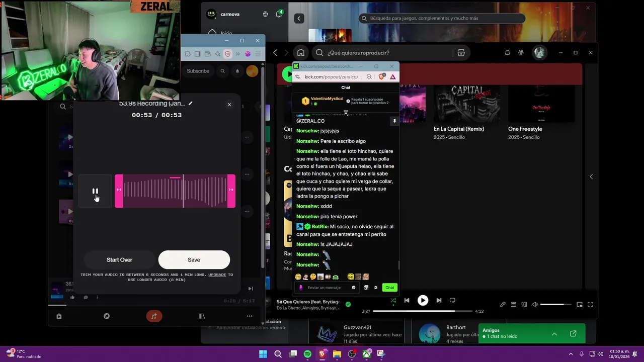Click inside the audio waveform
The width and height of the screenshot is (644, 362).
pos(175,191)
